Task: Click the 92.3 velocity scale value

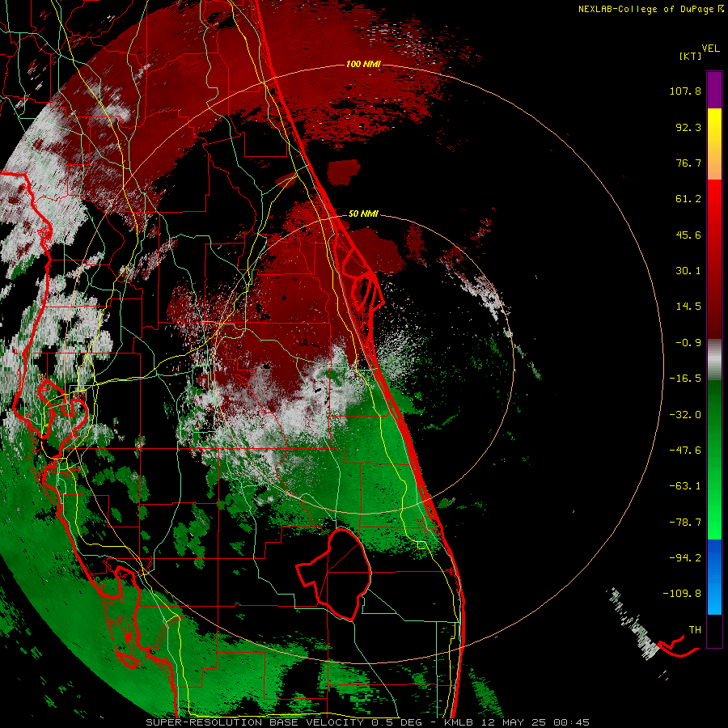Action: pos(688,127)
